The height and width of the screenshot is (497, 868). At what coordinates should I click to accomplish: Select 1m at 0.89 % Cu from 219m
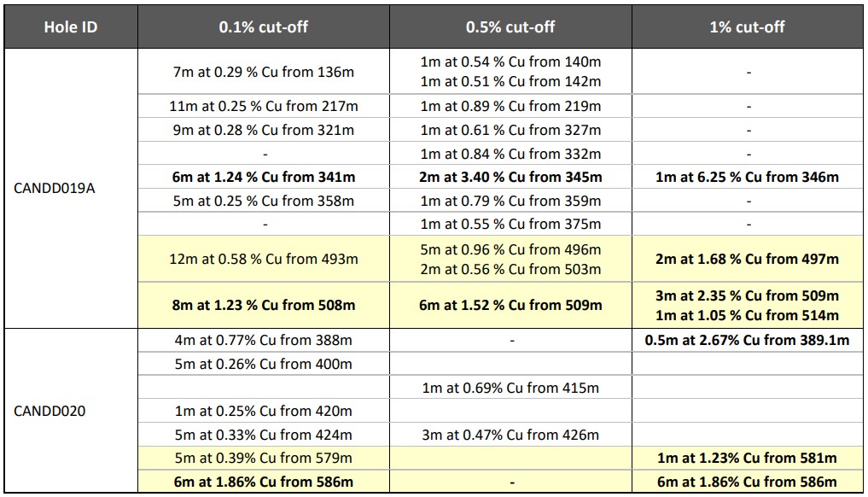(x=510, y=106)
